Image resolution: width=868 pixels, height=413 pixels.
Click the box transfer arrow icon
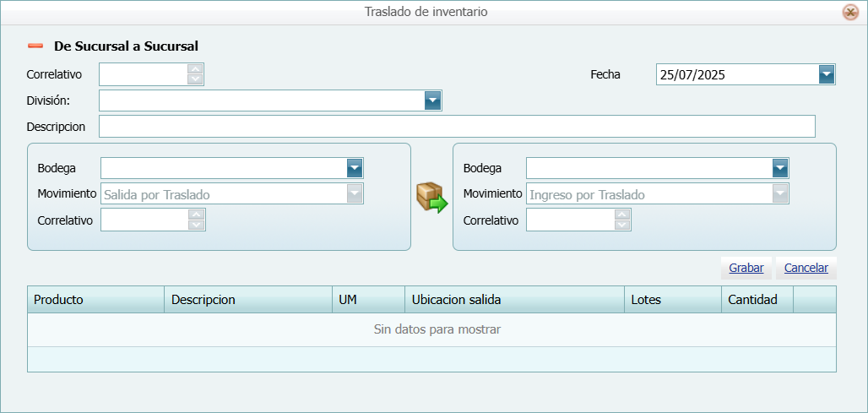tap(431, 198)
